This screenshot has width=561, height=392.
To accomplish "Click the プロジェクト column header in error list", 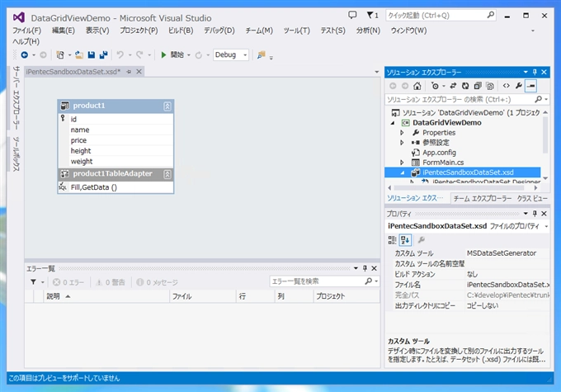I will pyautogui.click(x=346, y=296).
